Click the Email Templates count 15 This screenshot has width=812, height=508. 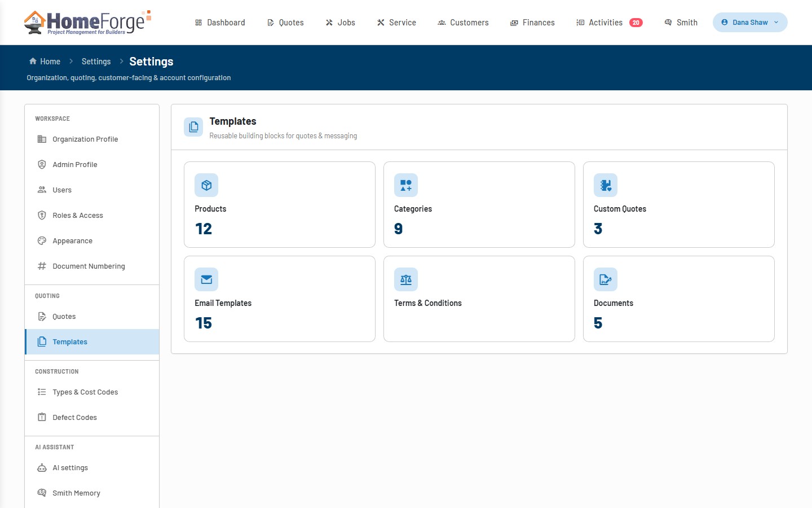click(x=204, y=323)
